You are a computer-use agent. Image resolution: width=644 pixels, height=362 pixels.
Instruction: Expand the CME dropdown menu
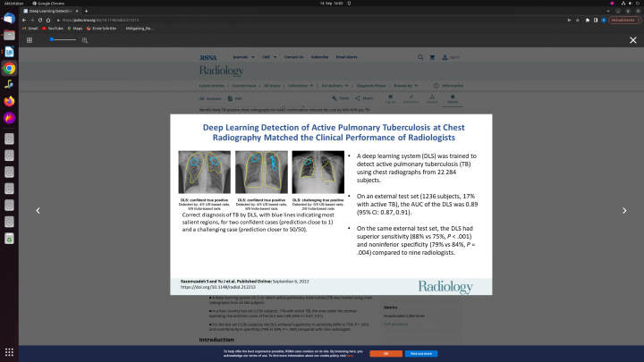[x=269, y=57]
